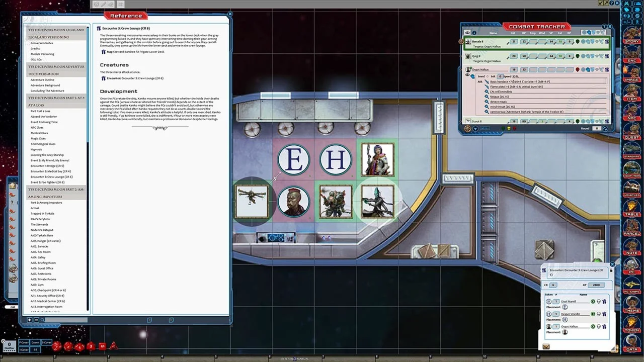The image size is (644, 362).
Task: Select Adventure Outline in Reference tree
Action: tap(42, 80)
